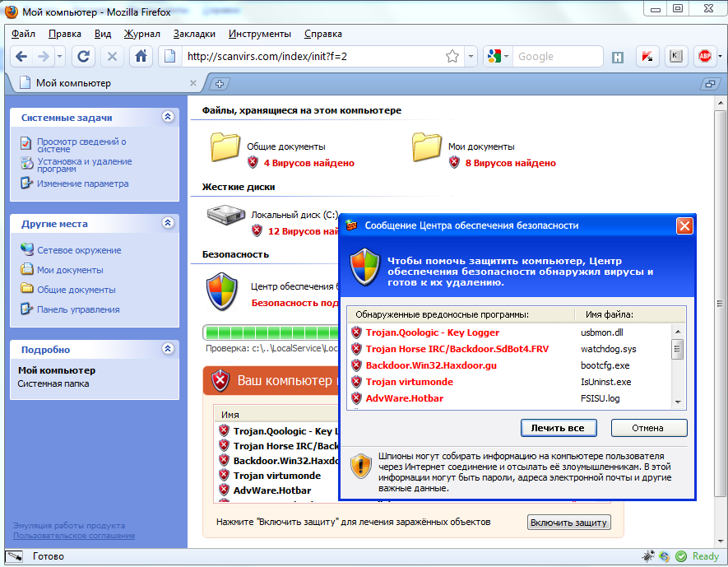
Task: Open a new tab with the plus button
Action: point(220,83)
